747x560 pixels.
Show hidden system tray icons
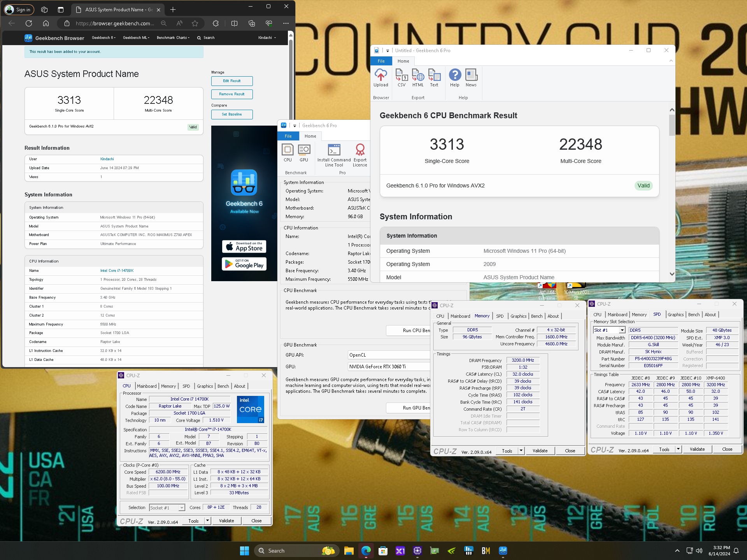pyautogui.click(x=677, y=551)
